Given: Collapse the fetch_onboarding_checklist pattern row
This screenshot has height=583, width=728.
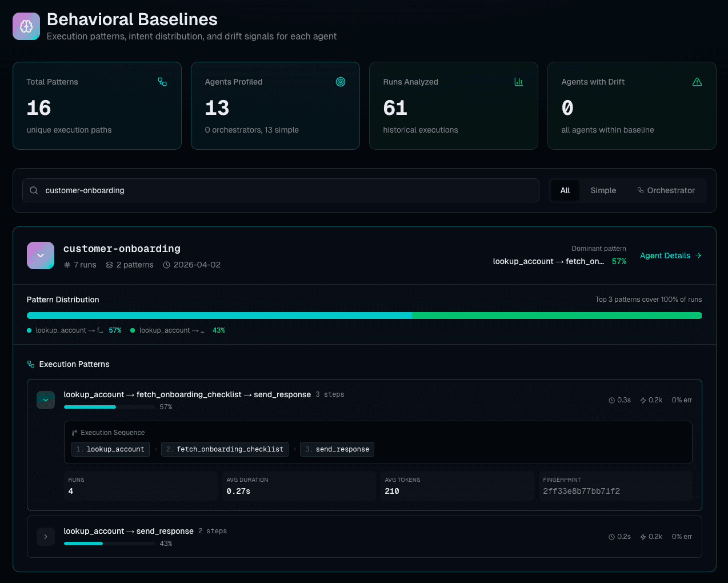Looking at the screenshot, I should [x=46, y=400].
